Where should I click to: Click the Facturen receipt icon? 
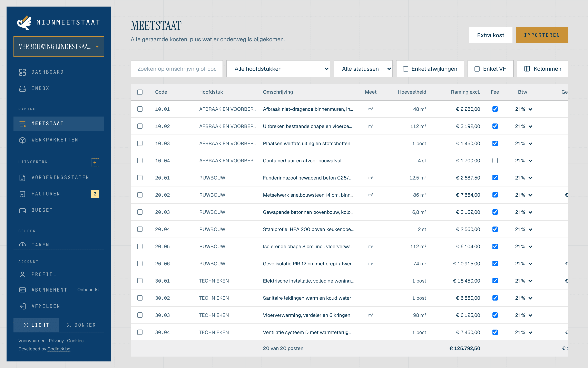[x=22, y=194]
